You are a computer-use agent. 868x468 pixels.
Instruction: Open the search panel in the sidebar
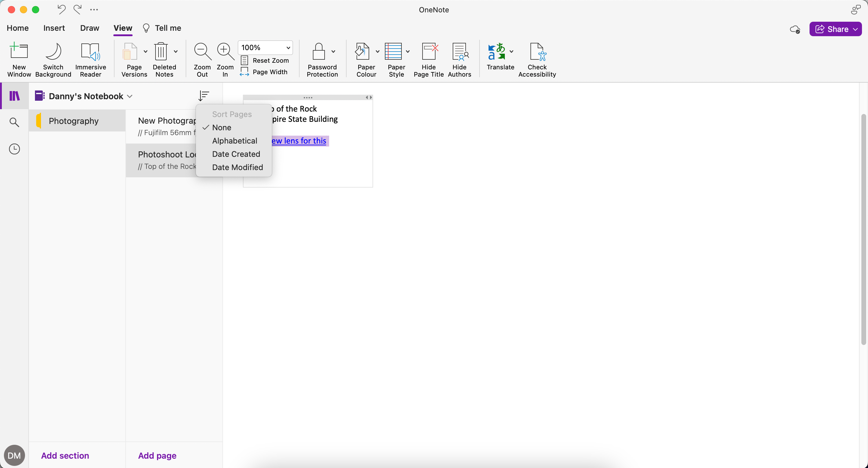[x=14, y=122]
